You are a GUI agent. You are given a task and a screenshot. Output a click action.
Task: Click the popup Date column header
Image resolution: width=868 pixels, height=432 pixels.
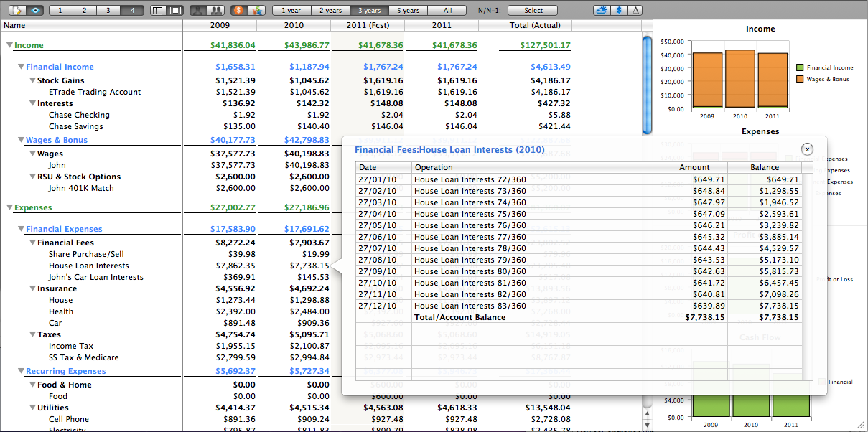click(384, 167)
